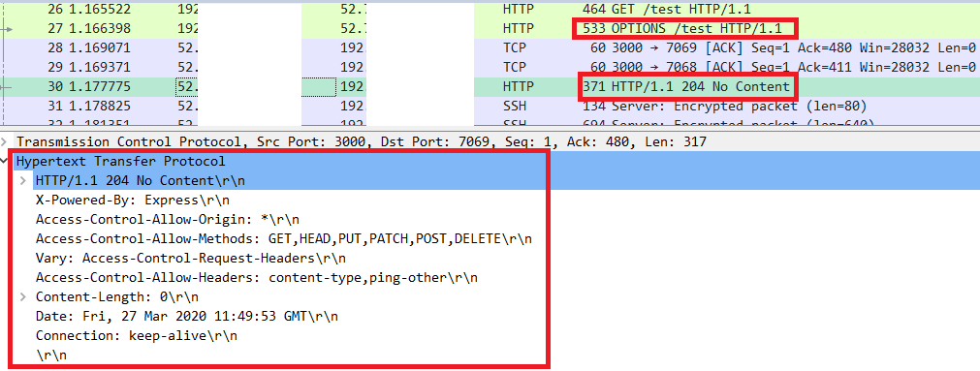This screenshot has height=371, width=980.
Task: Collapse the Hypertext Transfer Protocol section
Action: (5, 161)
